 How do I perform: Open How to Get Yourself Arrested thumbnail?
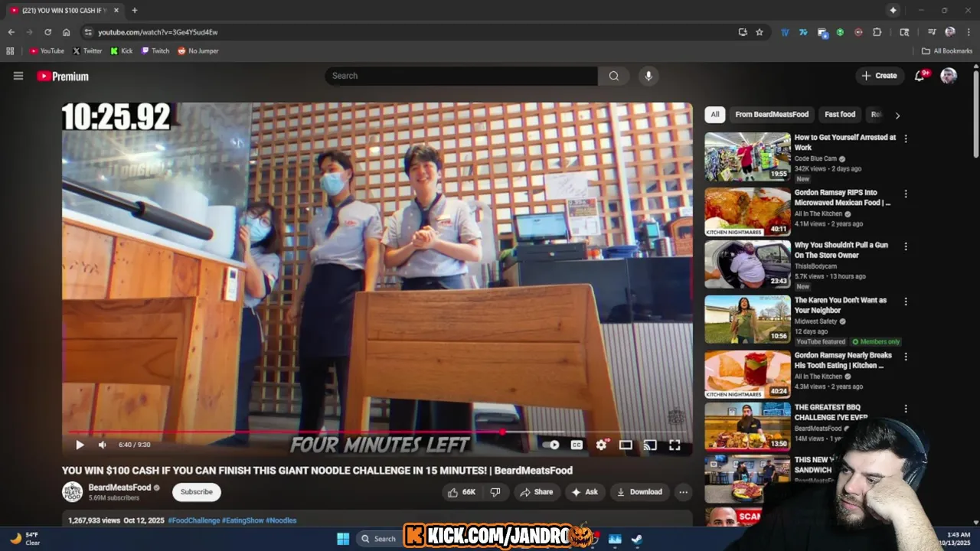[x=747, y=157]
